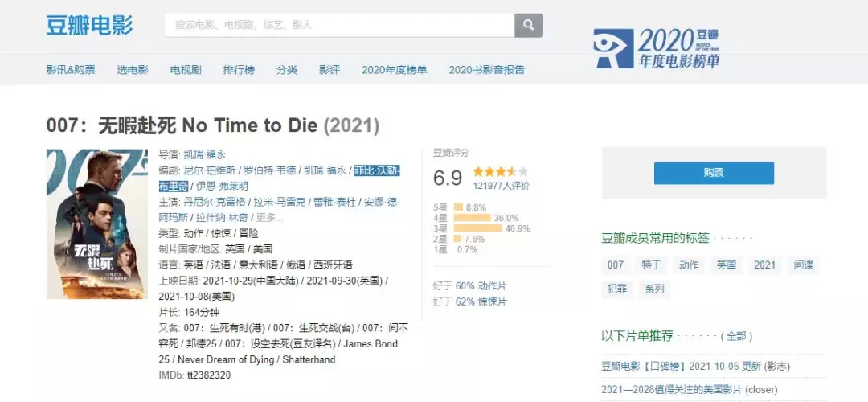This screenshot has width=868, height=402.
Task: Open 全部 recommended lists link
Action: [x=736, y=336]
